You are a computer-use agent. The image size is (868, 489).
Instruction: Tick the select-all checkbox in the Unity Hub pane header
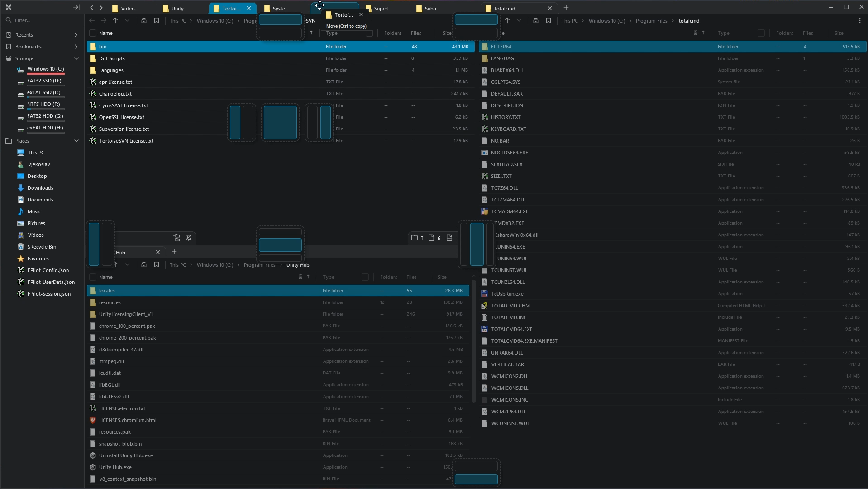pos(93,277)
